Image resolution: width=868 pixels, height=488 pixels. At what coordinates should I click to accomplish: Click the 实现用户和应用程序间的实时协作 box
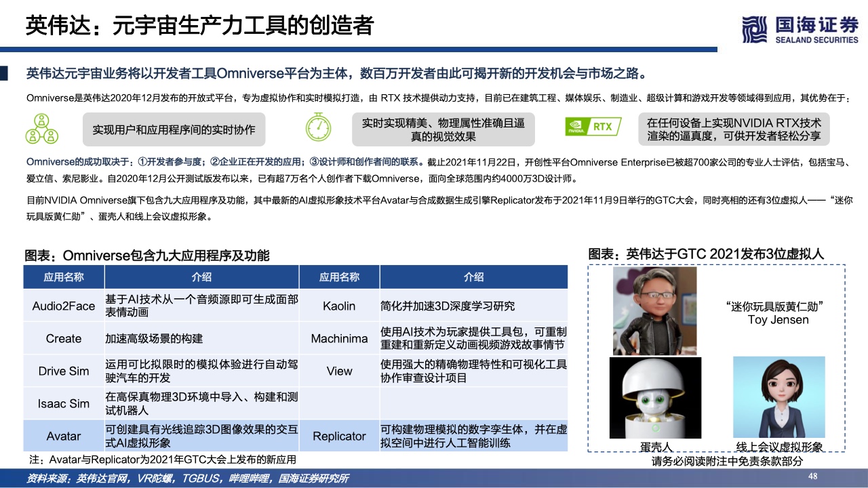point(174,129)
